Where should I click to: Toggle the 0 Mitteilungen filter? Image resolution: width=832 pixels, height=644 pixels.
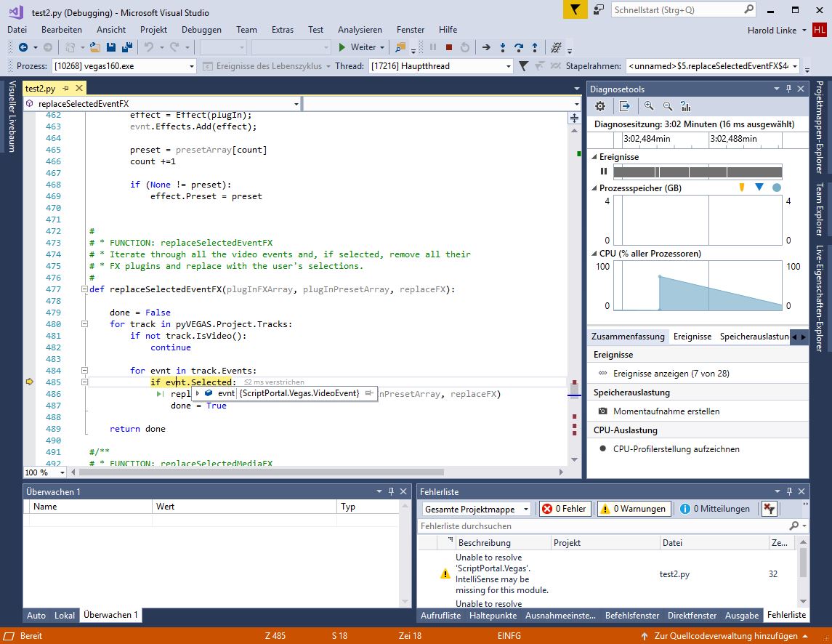pyautogui.click(x=715, y=509)
